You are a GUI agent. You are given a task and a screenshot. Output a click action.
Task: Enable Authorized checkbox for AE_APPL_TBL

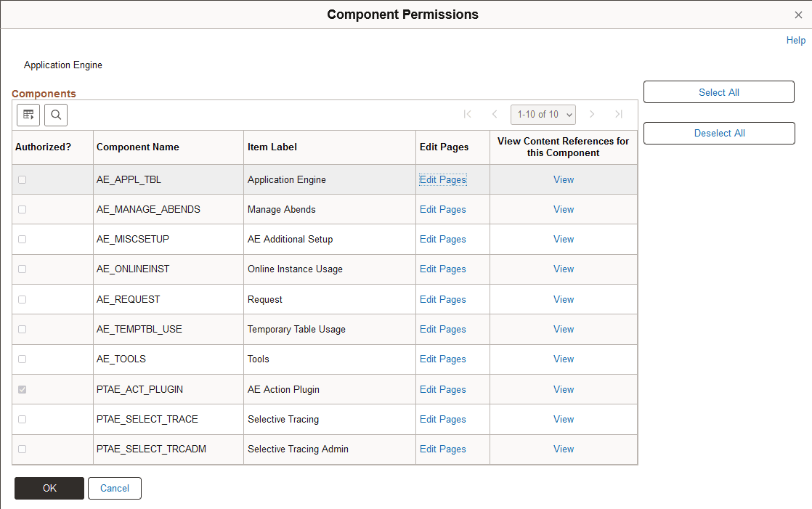(x=22, y=179)
